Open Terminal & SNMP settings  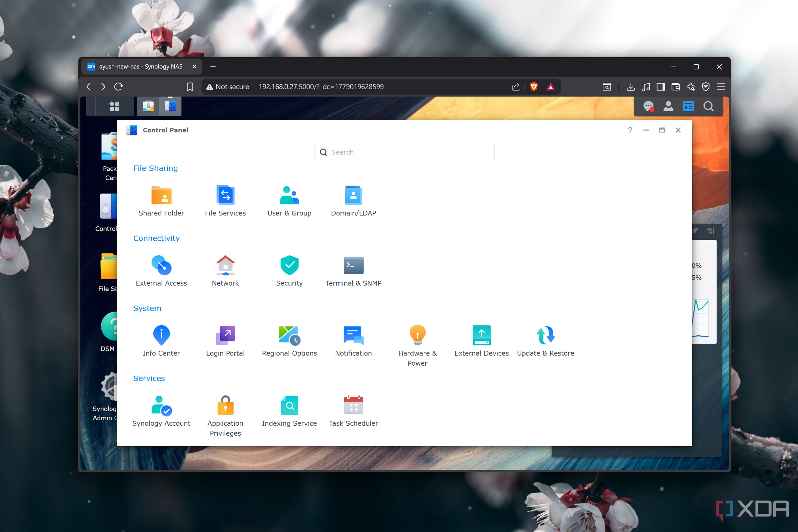coord(353,271)
